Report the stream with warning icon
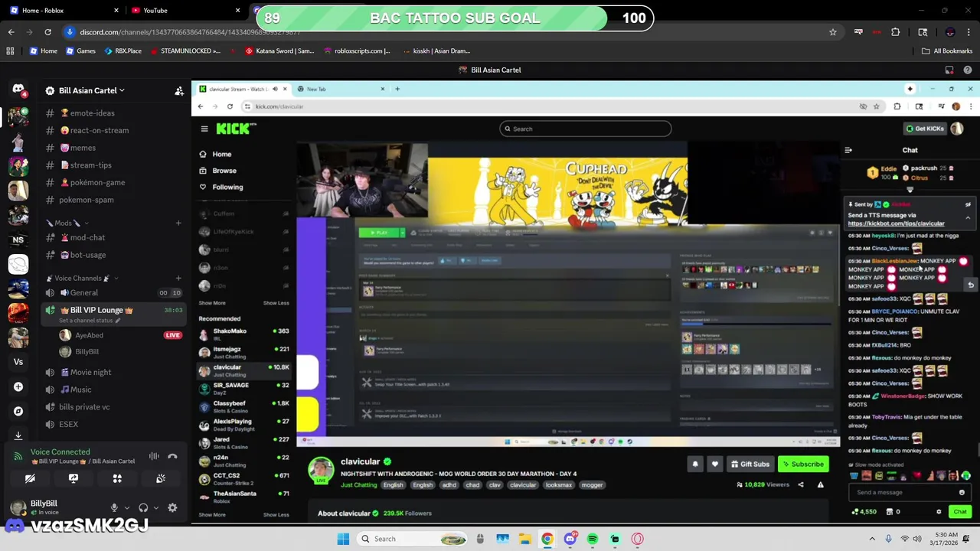980x551 pixels. (x=821, y=484)
